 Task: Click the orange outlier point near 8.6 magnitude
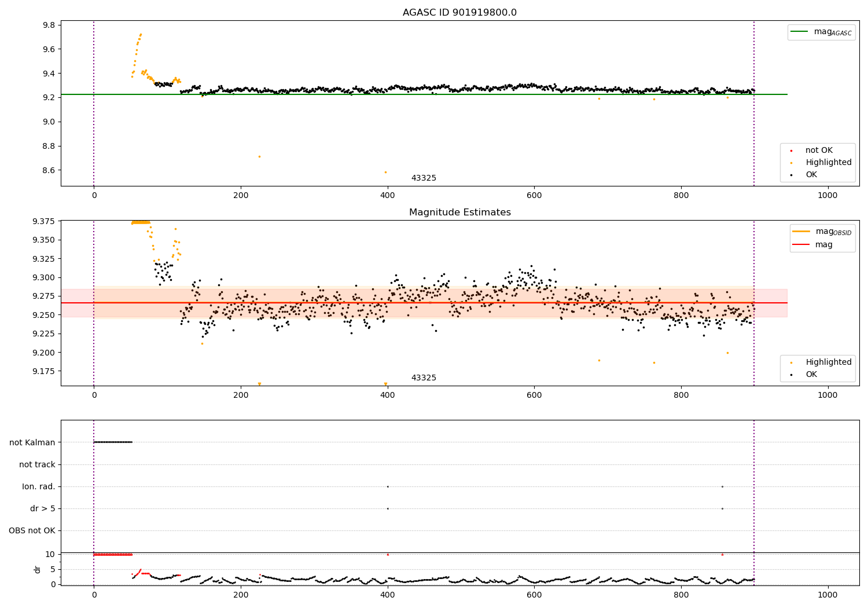tap(385, 172)
